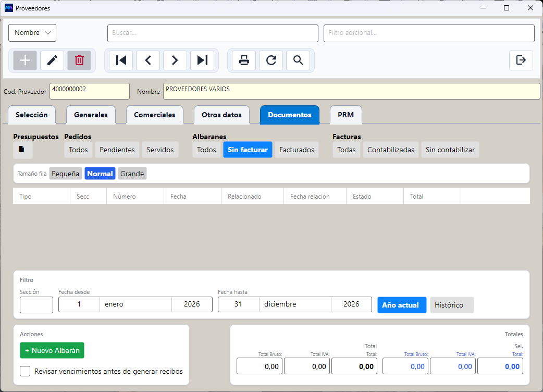Edit supplier with the pencil icon
543x392 pixels.
[x=52, y=60]
